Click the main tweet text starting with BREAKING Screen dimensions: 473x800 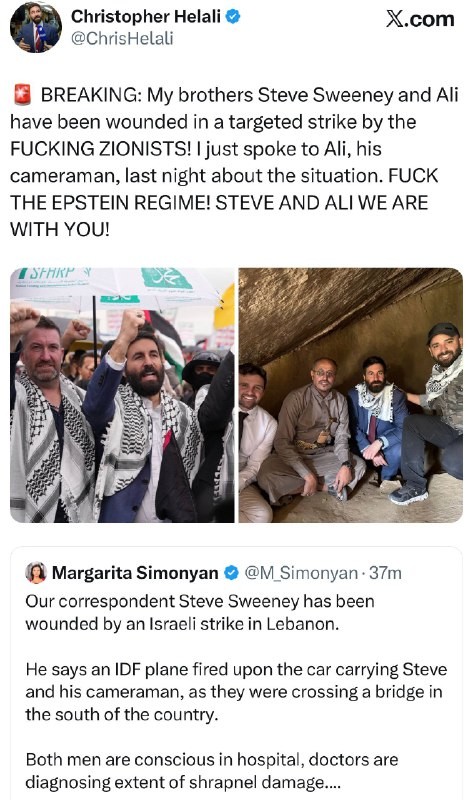click(234, 162)
